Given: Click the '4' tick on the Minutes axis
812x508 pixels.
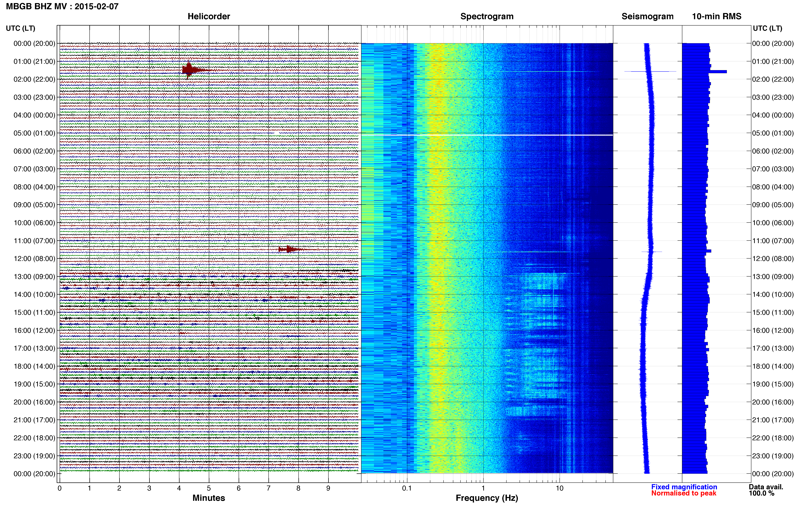Looking at the screenshot, I should coord(179,488).
